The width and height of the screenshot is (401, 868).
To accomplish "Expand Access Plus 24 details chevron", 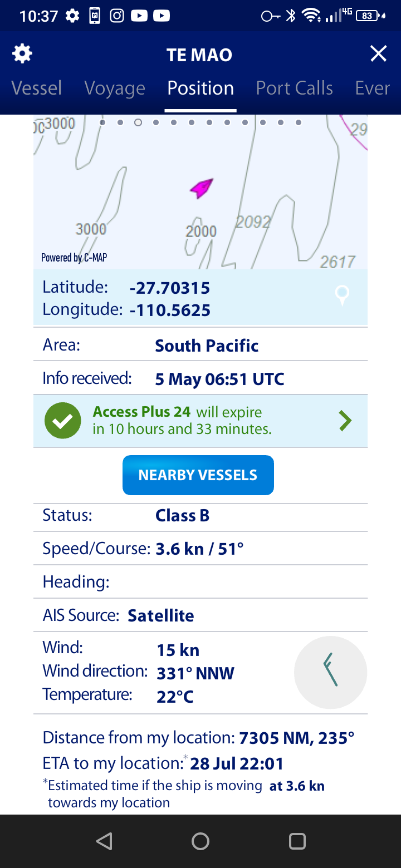I will pyautogui.click(x=345, y=421).
